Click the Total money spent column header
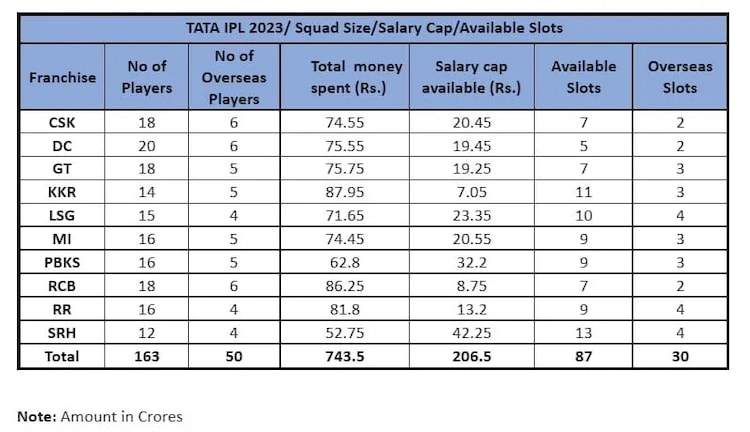This screenshot has height=432, width=750. click(344, 77)
